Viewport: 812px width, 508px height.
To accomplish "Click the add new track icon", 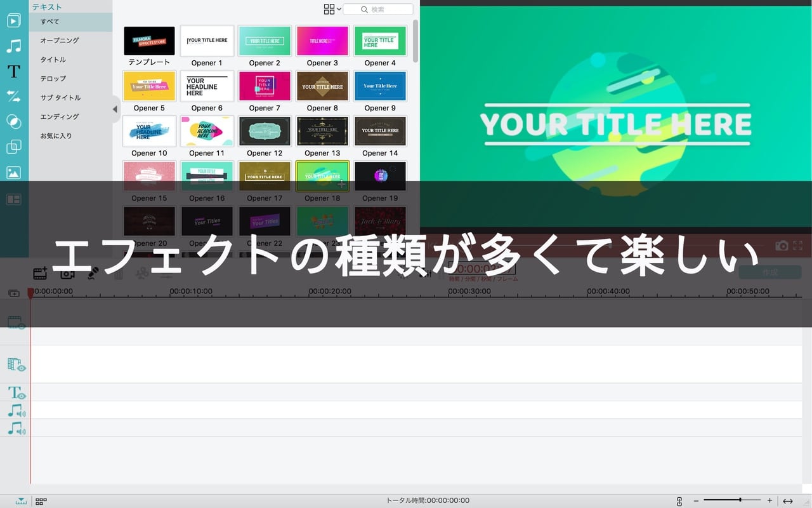I will (14, 293).
